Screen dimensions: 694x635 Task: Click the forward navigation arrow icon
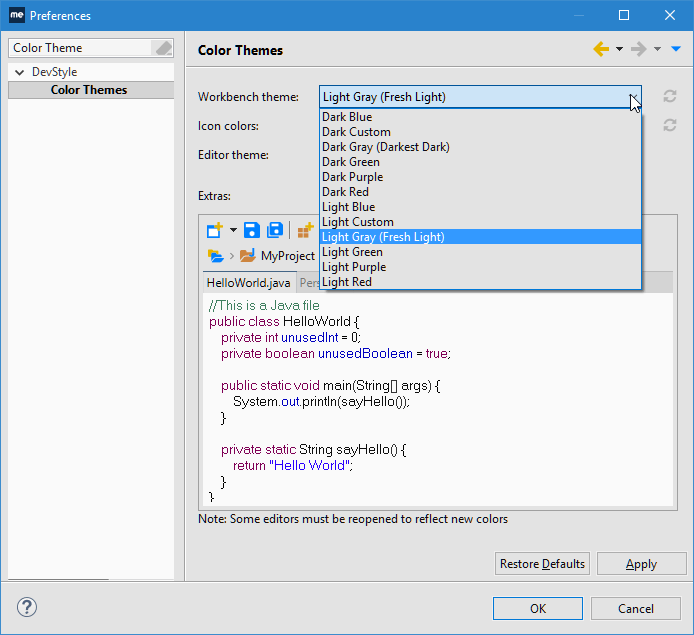click(x=639, y=49)
